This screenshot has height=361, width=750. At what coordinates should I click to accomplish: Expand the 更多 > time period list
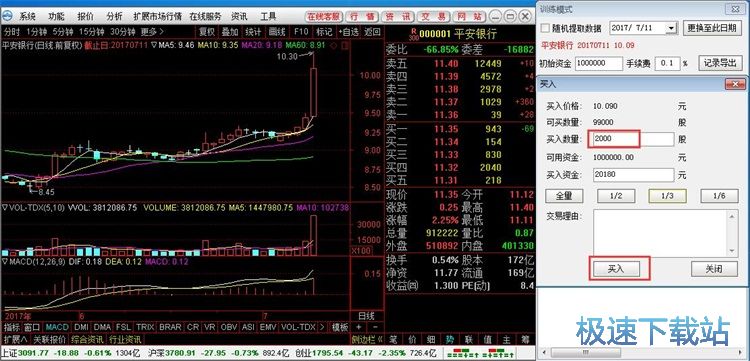[x=152, y=32]
